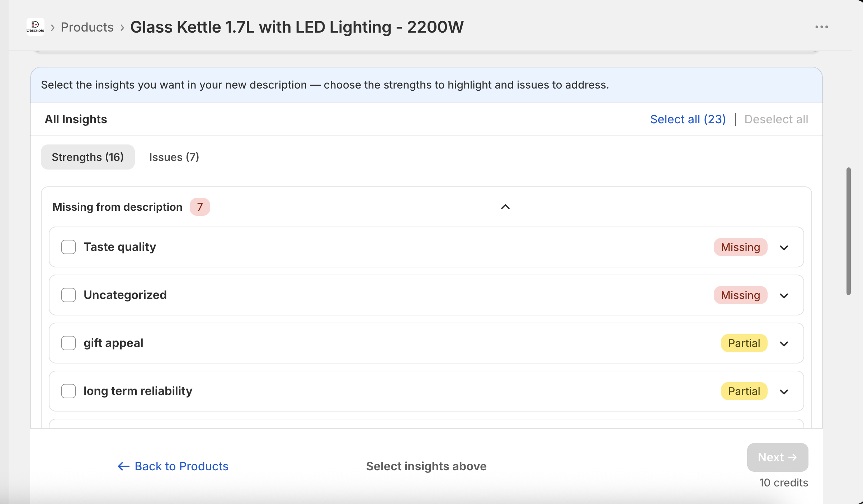Open the Strengths (16) tab

click(88, 157)
